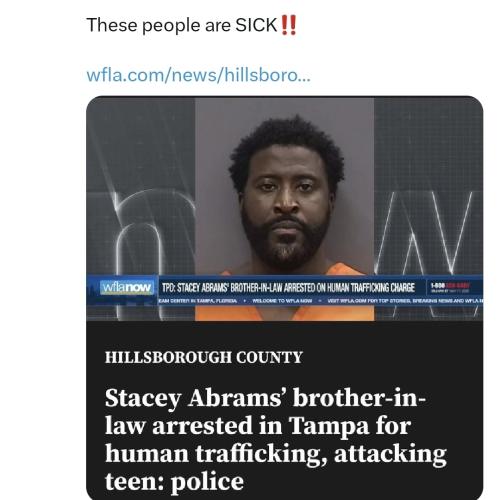Click the red double exclamation emoji
This screenshot has width=500, height=500.
[x=289, y=25]
